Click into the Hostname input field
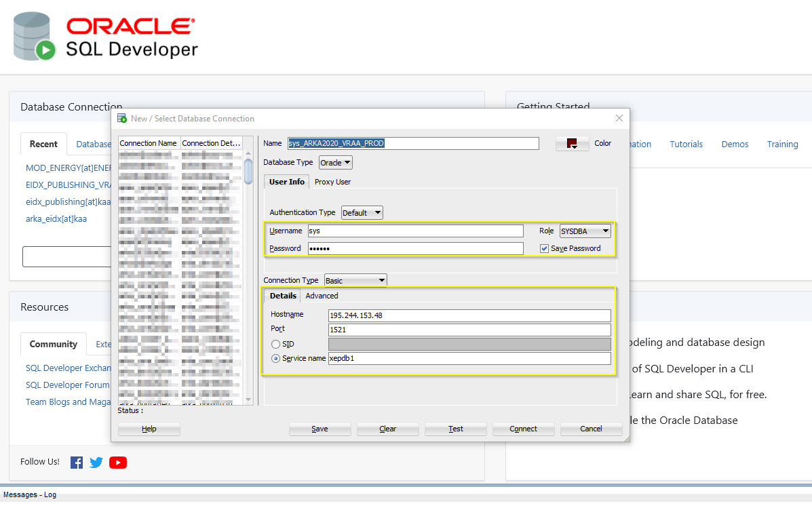 tap(469, 316)
